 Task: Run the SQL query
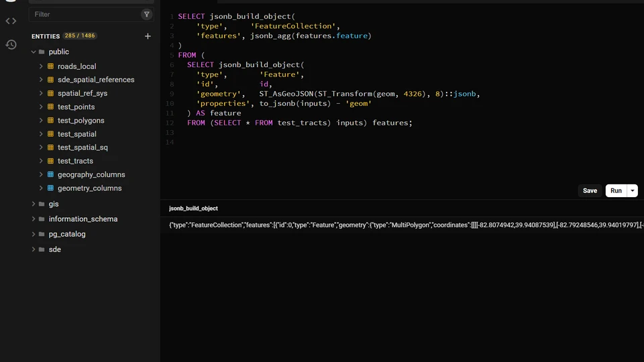pos(616,190)
